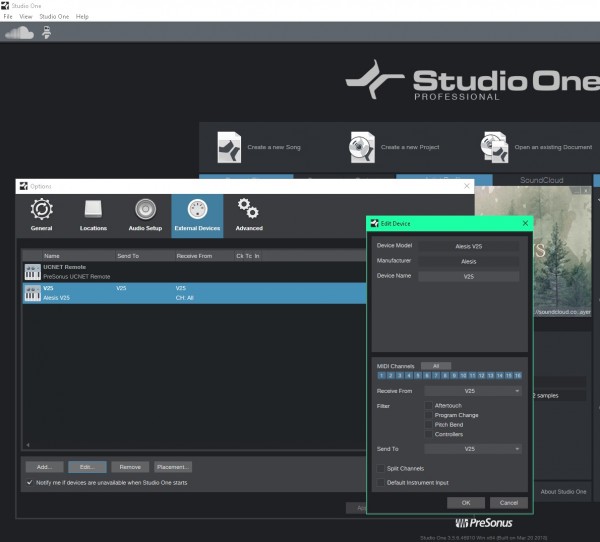This screenshot has height=542, width=600.
Task: Click the PreSonus logo at bottom
Action: tap(484, 523)
